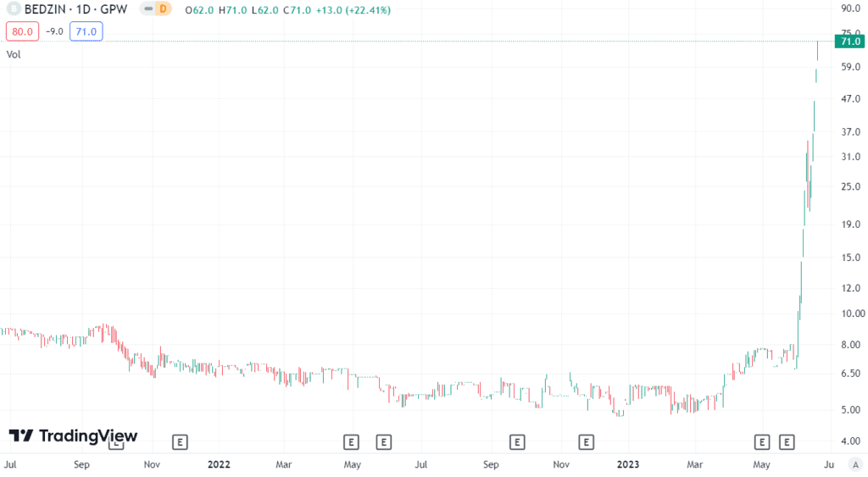Screen dimensions: 868x477
Task: Click the -9.0 spread value
Action: [x=54, y=31]
